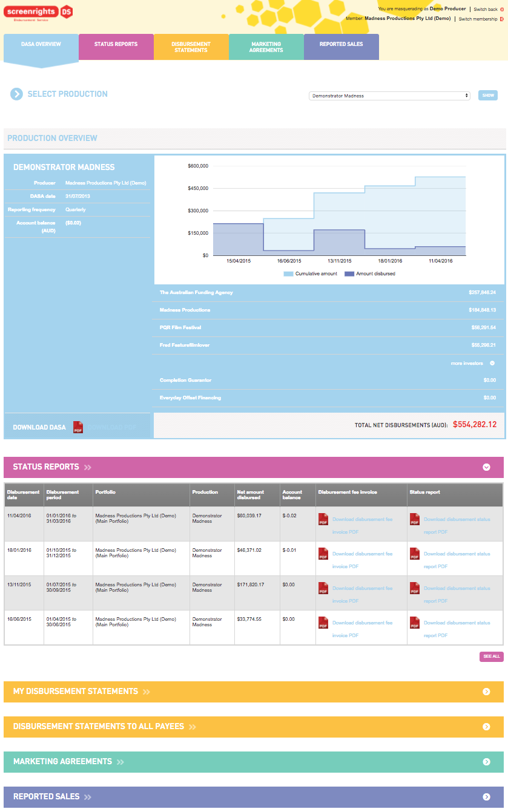The width and height of the screenshot is (508, 812).
Task: Click the PDF icon beside Download DASA
Action: click(78, 427)
